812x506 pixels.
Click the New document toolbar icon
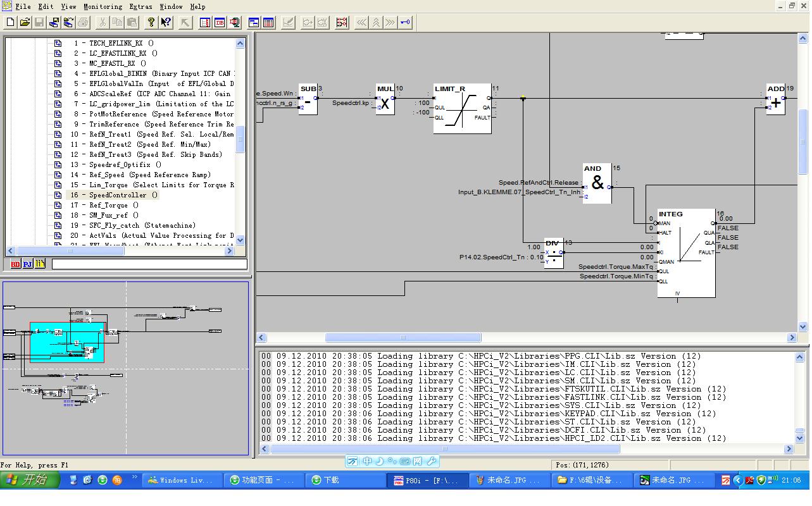[10, 22]
